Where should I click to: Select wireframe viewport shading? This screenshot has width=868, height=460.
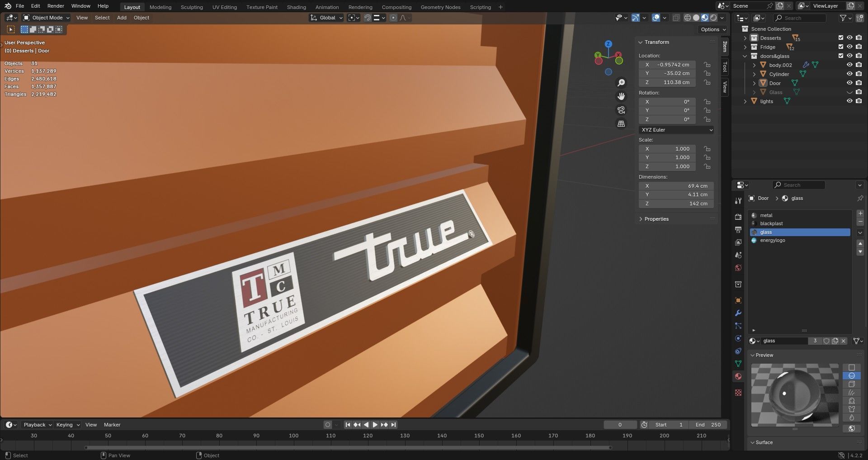click(x=688, y=18)
